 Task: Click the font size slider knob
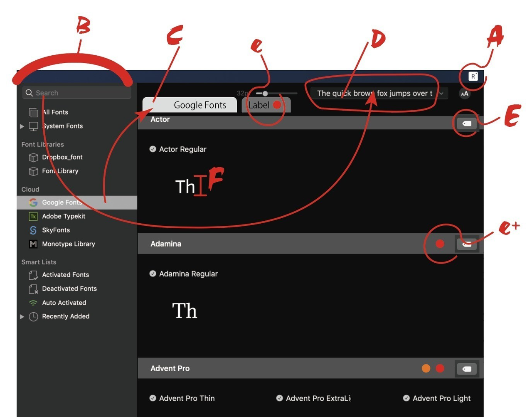(x=265, y=94)
